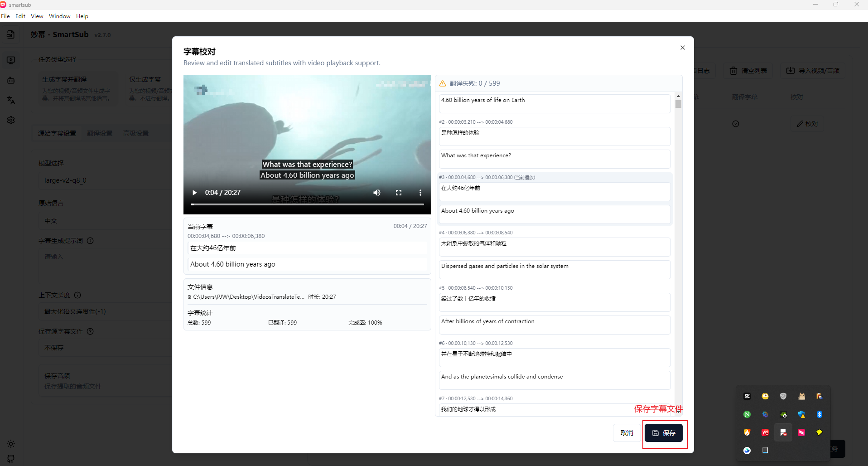Open Bluetooth tray icon
The image size is (868, 466).
820,414
